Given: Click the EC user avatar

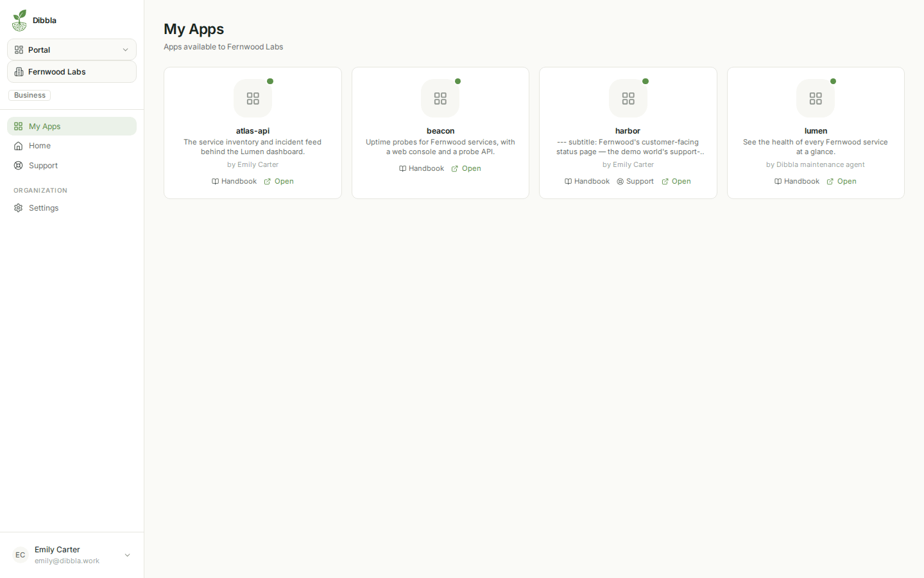Looking at the screenshot, I should point(21,555).
